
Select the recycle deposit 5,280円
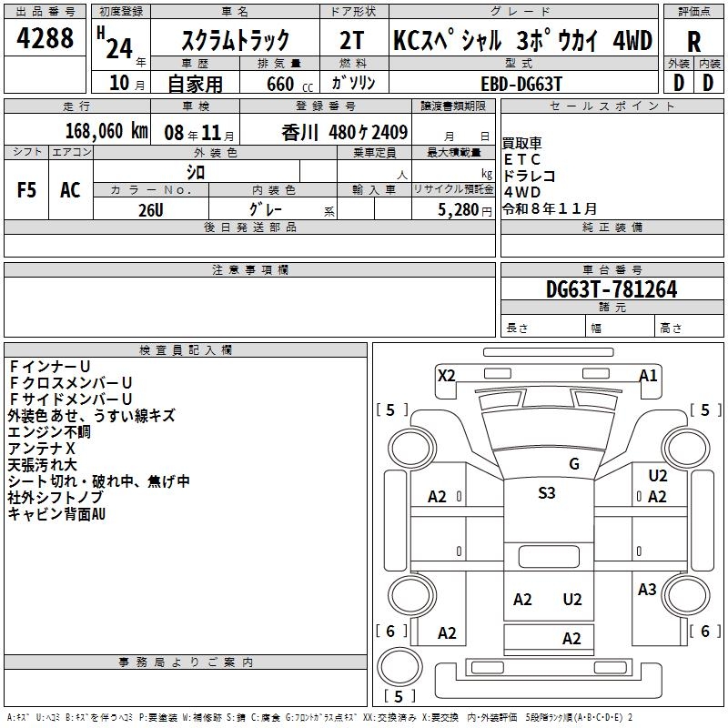[x=465, y=210]
